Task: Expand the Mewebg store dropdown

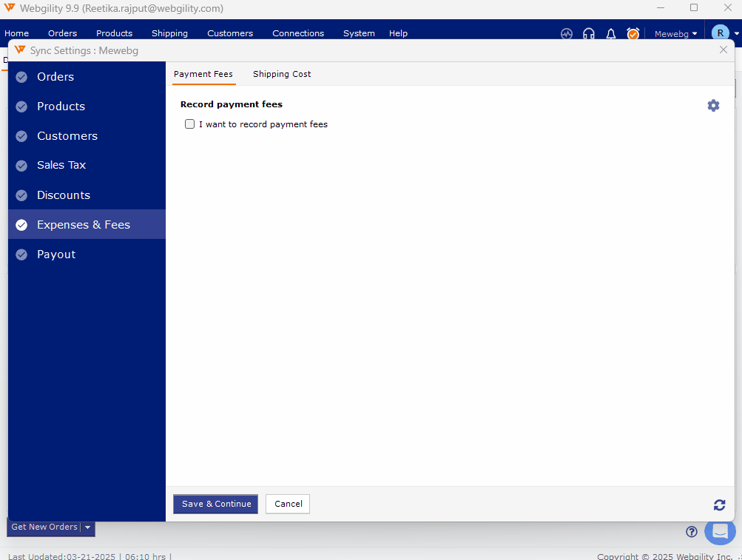Action: (675, 34)
